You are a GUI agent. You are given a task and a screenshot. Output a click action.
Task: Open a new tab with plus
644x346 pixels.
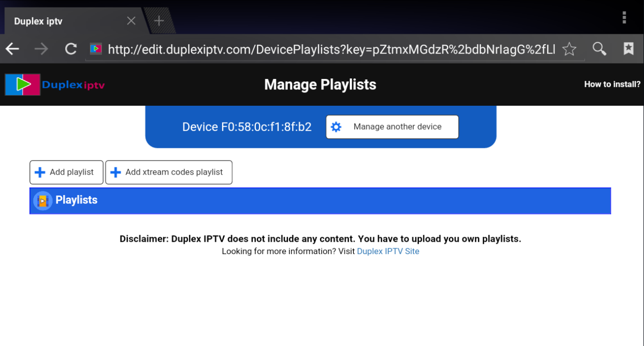pyautogui.click(x=159, y=21)
